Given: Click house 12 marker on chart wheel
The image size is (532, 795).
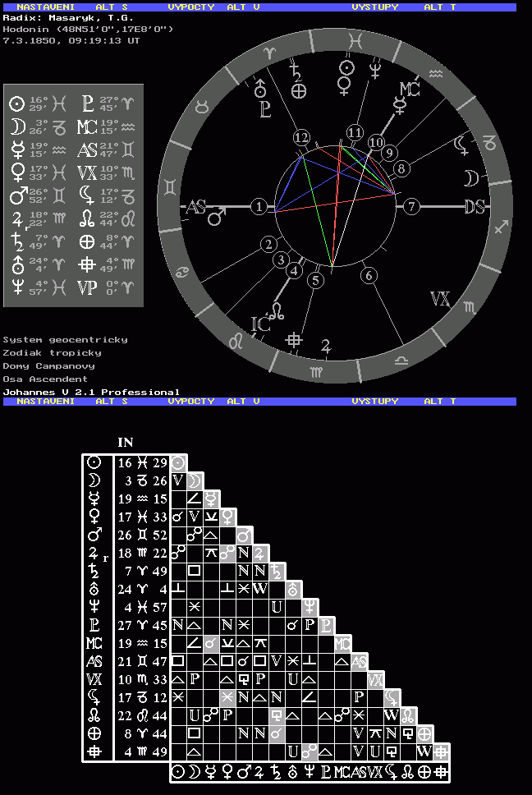Looking at the screenshot, I should tap(302, 138).
